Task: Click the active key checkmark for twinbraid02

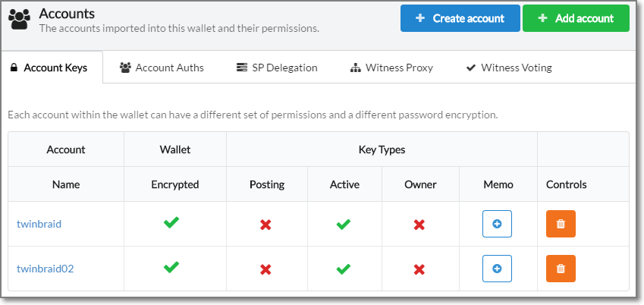Action: (344, 269)
